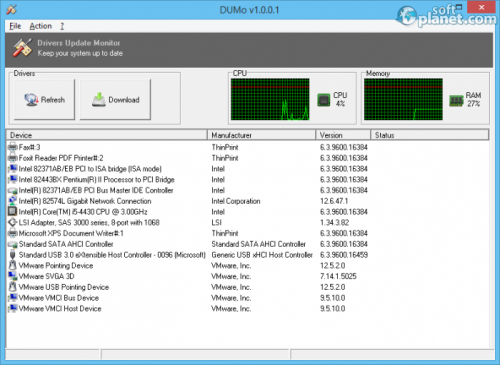Select VMware VMCI Bus Device icon

click(x=12, y=298)
